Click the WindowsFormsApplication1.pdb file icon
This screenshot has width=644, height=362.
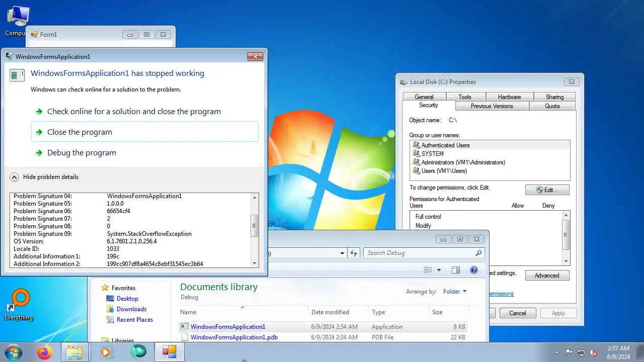(x=185, y=337)
